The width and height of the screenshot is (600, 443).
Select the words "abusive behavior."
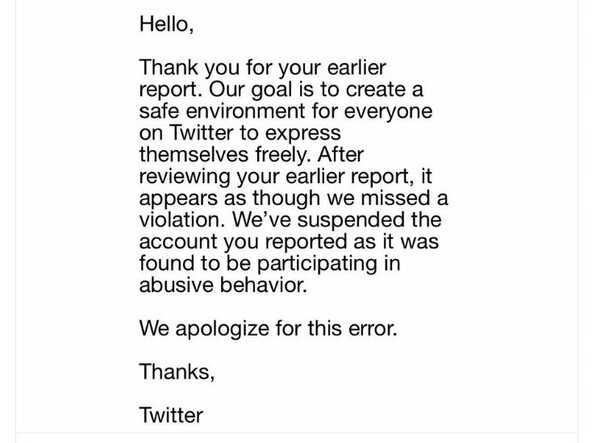[223, 285]
